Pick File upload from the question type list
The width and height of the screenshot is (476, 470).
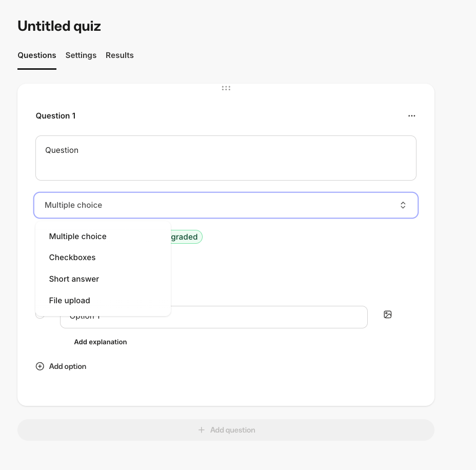pyautogui.click(x=69, y=301)
